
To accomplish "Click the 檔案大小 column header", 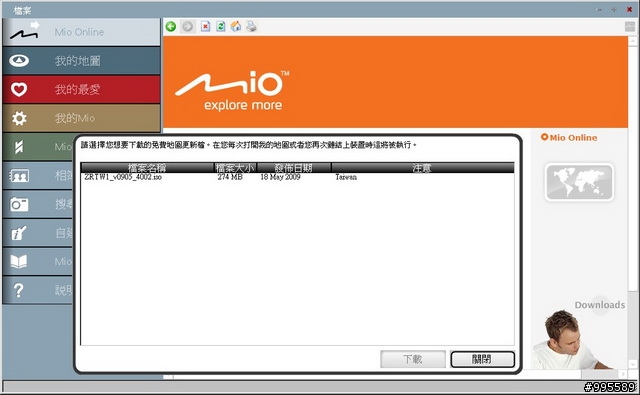I will pyautogui.click(x=236, y=167).
